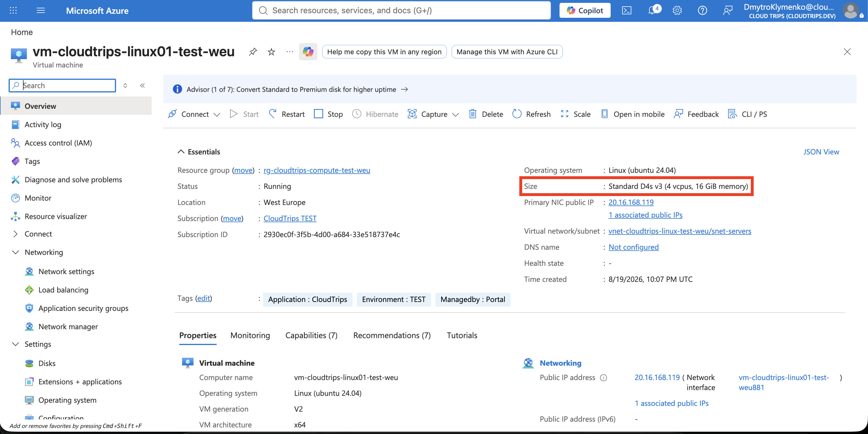
Task: Select Overview in the sidebar
Action: [76, 106]
